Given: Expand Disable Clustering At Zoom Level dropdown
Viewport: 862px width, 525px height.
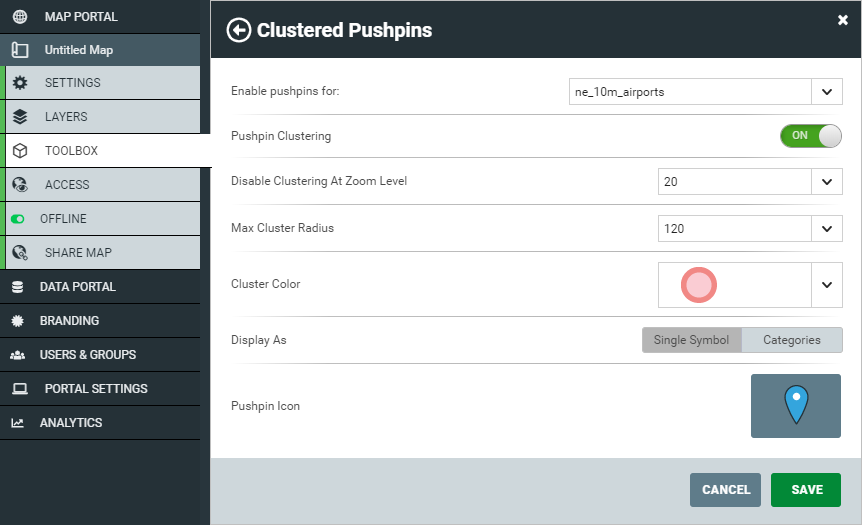Looking at the screenshot, I should [x=750, y=181].
